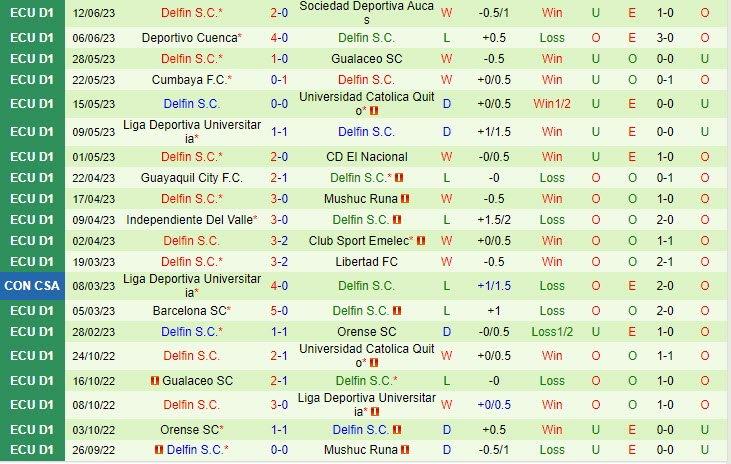The height and width of the screenshot is (464, 731).
Task: Open the CON CSA league label
Action: [x=31, y=286]
